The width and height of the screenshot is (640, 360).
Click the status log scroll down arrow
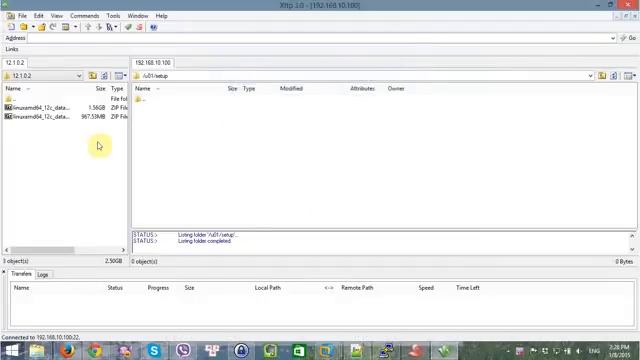(632, 249)
